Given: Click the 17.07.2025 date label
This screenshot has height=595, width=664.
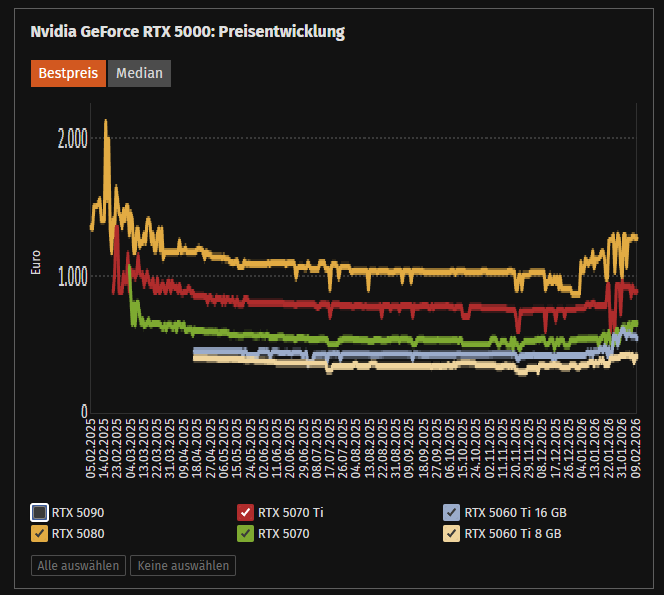Looking at the screenshot, I should pyautogui.click(x=330, y=448).
